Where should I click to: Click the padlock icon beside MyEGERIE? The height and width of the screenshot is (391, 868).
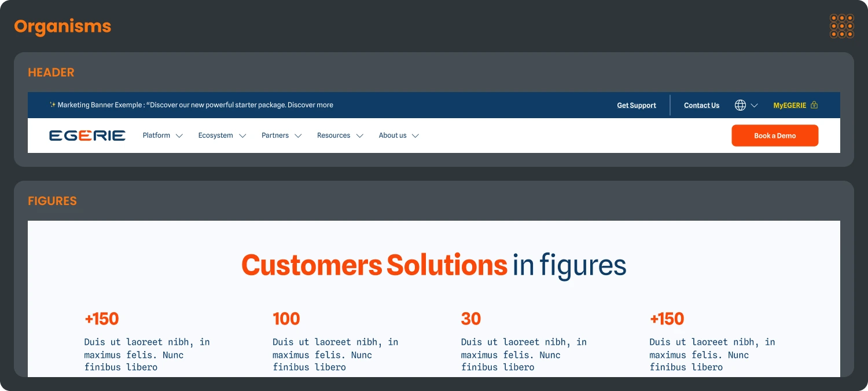814,105
